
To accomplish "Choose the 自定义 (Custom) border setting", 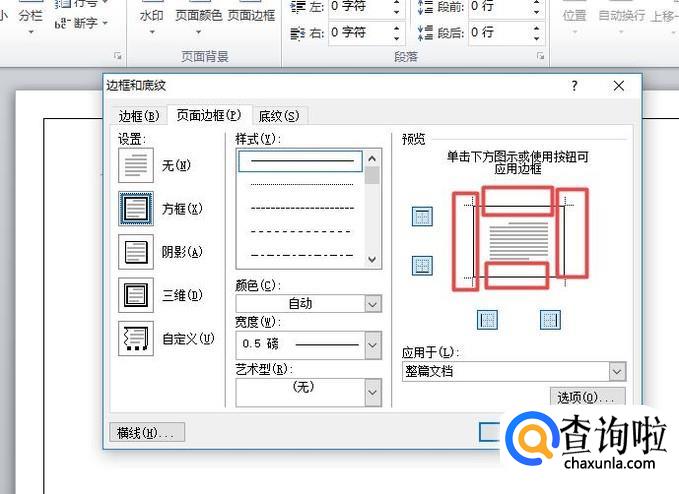I will (135, 338).
